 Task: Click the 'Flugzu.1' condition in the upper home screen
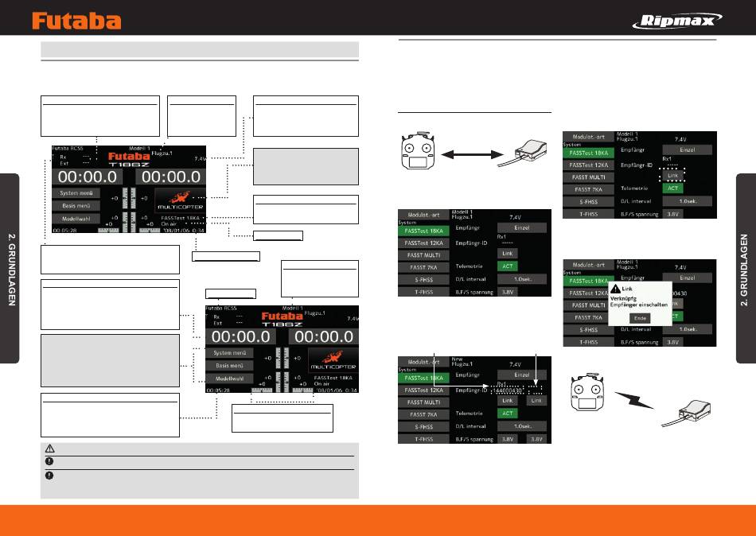(x=162, y=153)
